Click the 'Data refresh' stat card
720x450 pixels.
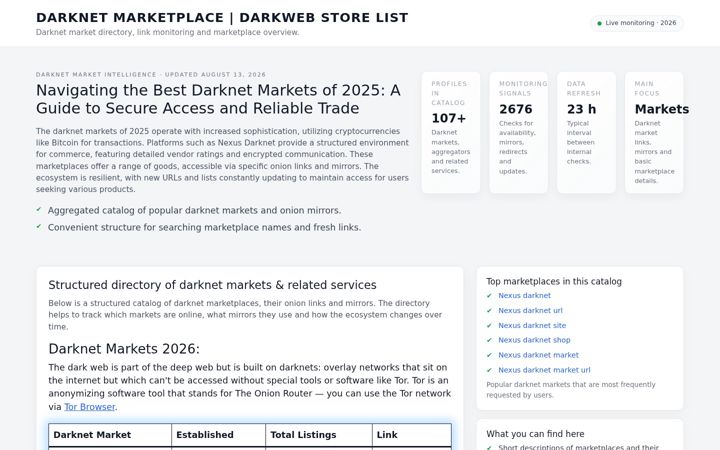pyautogui.click(x=586, y=132)
